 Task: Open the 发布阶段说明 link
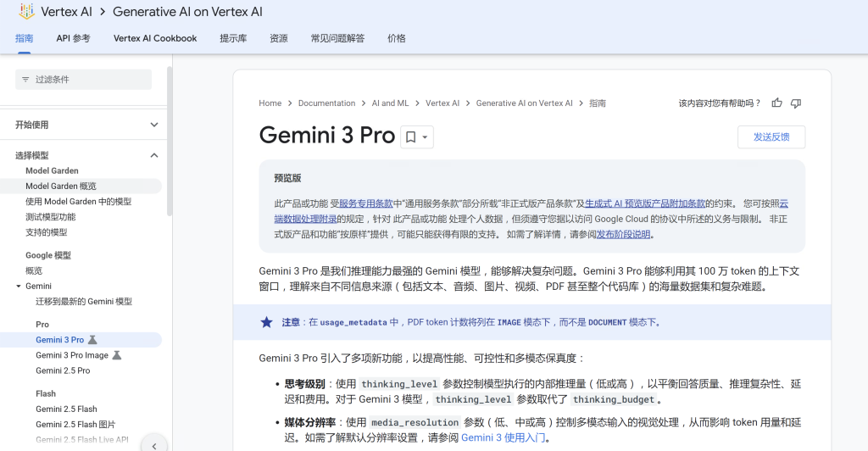pos(623,234)
